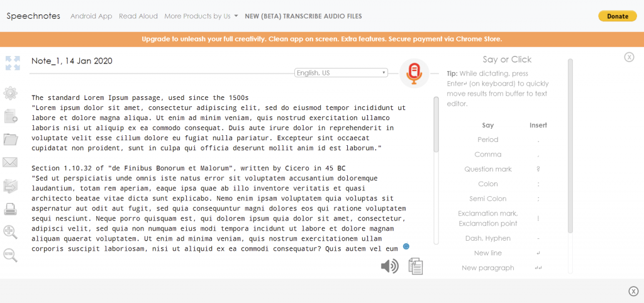Read text aloud with the speaker icon

click(x=389, y=266)
